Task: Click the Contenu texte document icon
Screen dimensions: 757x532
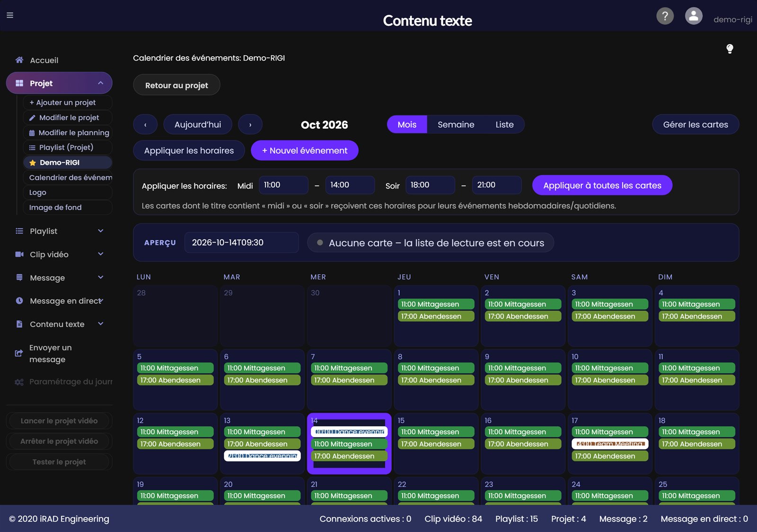Action: point(19,324)
